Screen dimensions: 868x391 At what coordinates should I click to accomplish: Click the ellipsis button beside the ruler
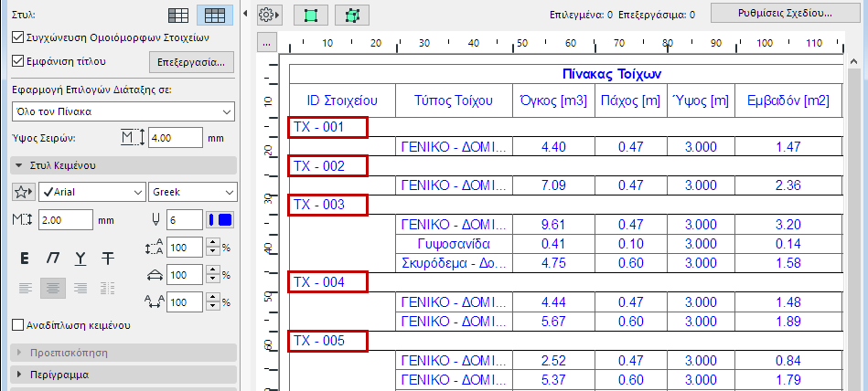click(267, 44)
